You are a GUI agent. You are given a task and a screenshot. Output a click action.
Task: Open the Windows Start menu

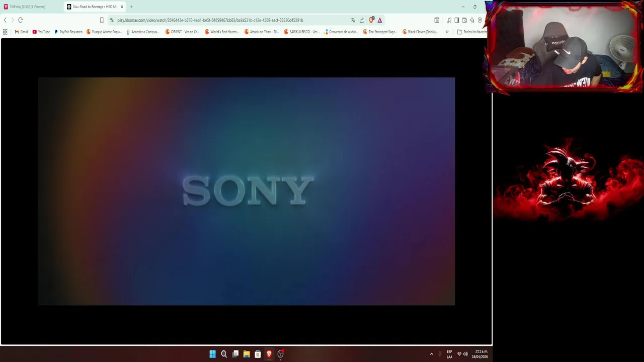point(212,354)
